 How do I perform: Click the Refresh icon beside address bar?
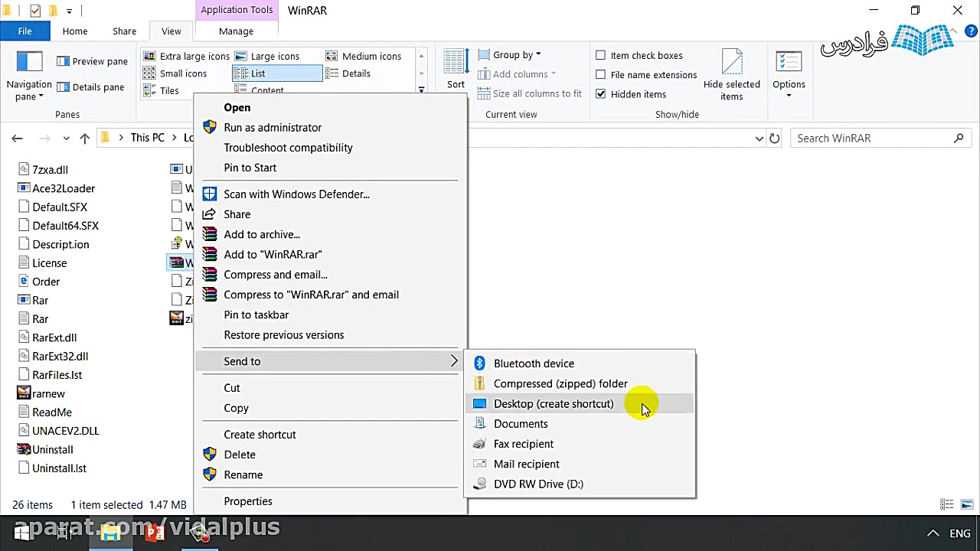click(x=775, y=139)
